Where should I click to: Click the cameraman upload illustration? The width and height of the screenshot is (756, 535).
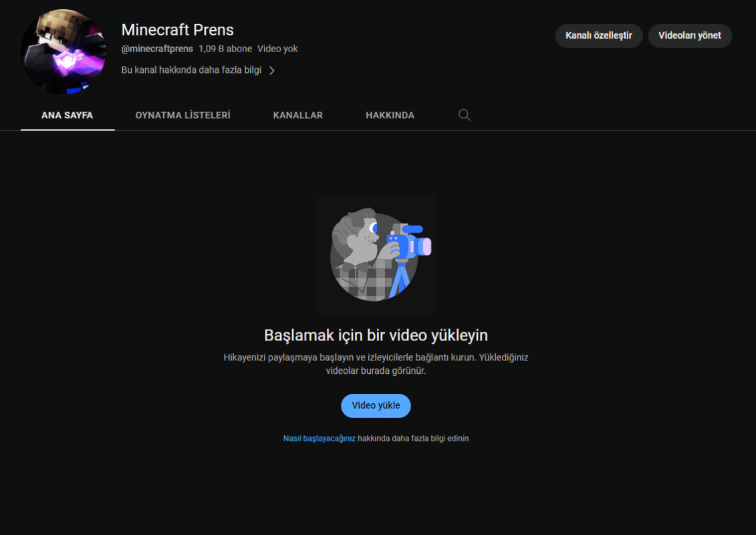[x=376, y=255]
